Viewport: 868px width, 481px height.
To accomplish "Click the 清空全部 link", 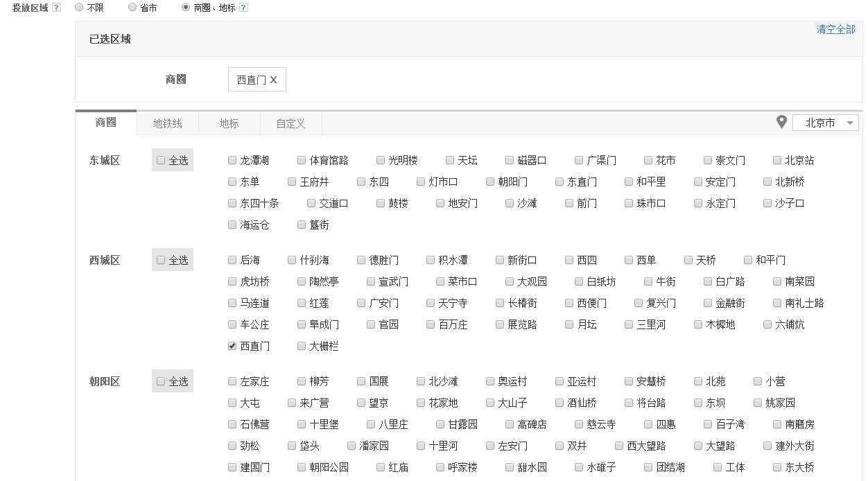I will (836, 30).
